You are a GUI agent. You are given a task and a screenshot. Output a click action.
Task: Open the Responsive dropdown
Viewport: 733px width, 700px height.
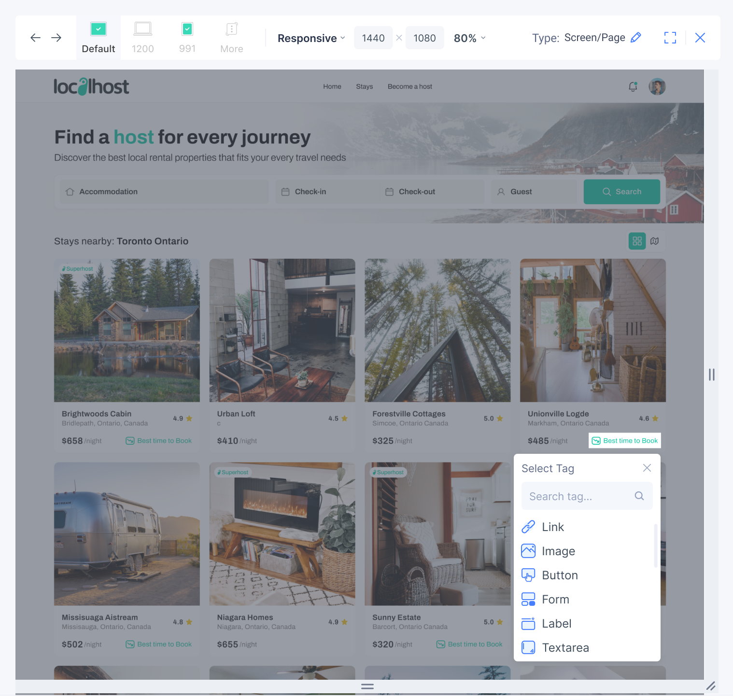(x=311, y=38)
